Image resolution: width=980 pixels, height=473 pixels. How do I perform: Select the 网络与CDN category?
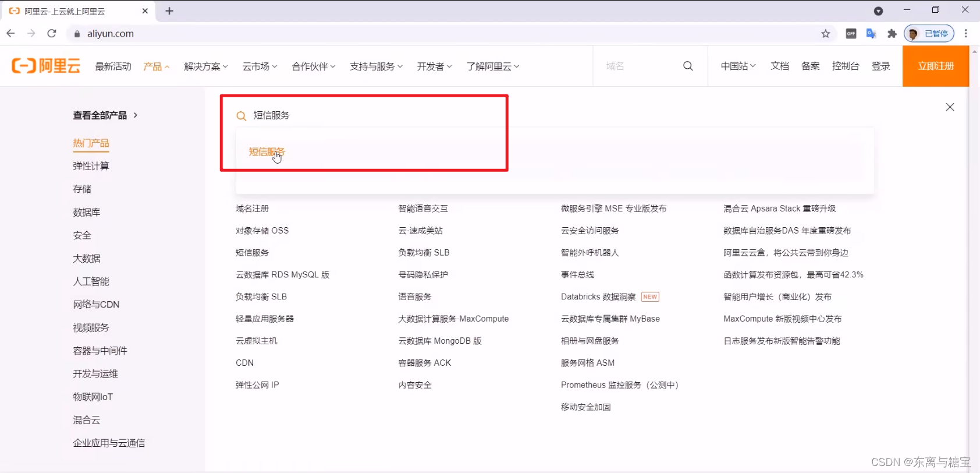[96, 305]
